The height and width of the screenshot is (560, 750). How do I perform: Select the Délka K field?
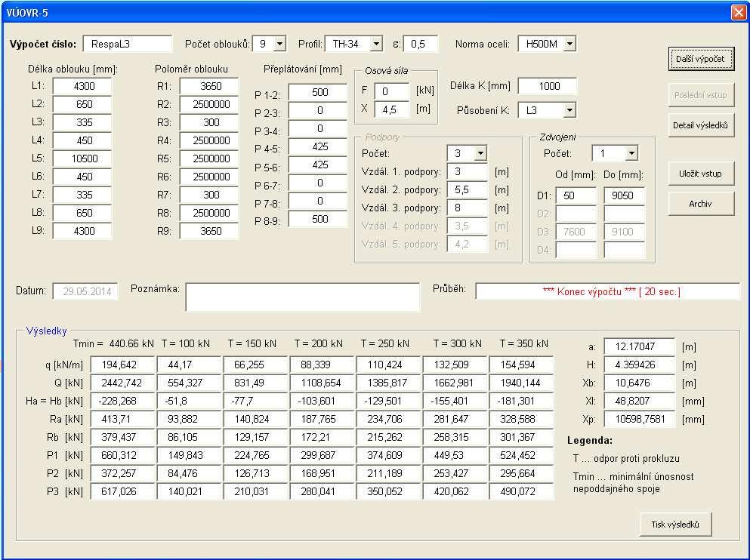tap(547, 87)
